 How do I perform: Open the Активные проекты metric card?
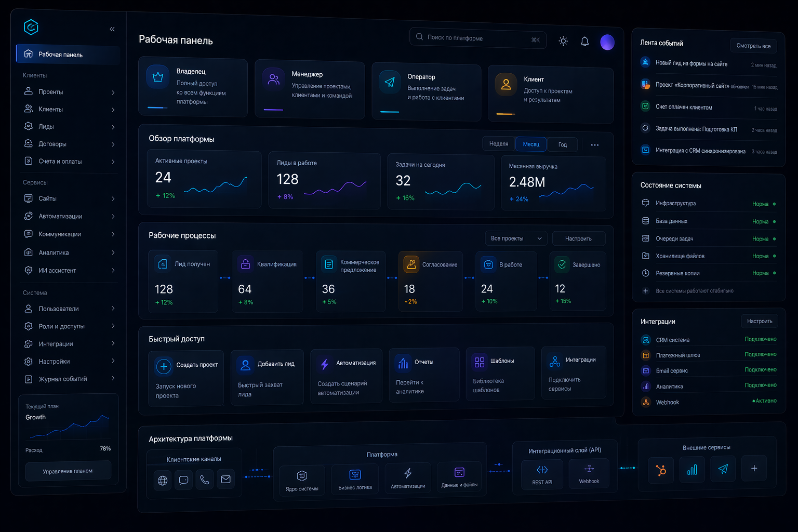204,179
